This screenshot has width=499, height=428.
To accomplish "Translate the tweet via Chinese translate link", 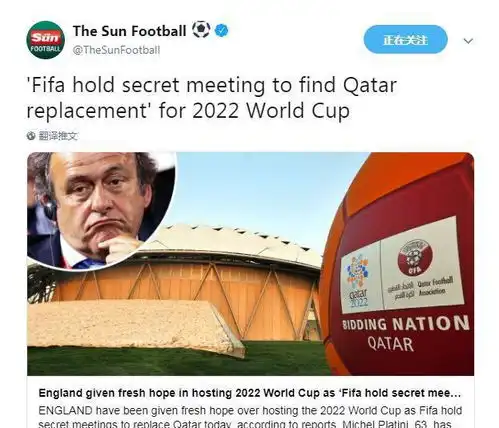I will (58, 136).
